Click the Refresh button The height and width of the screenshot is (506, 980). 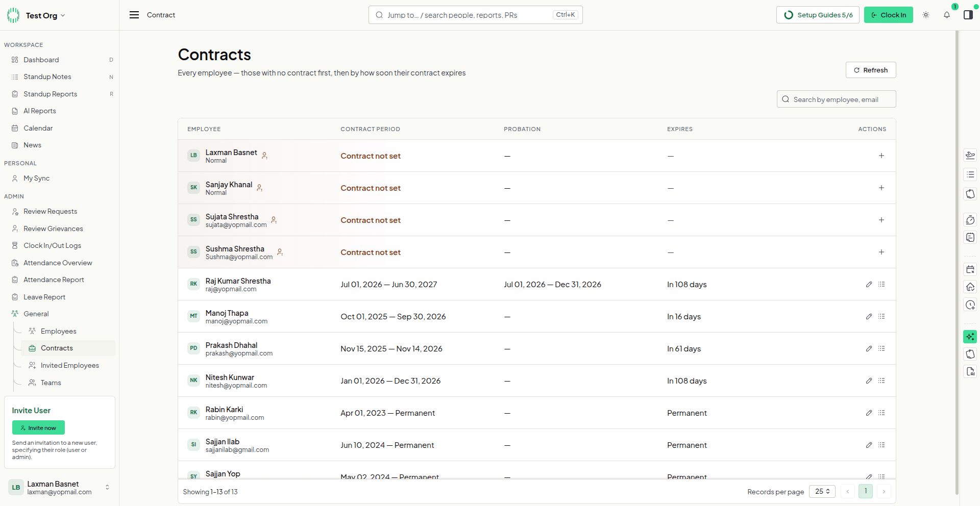(871, 70)
